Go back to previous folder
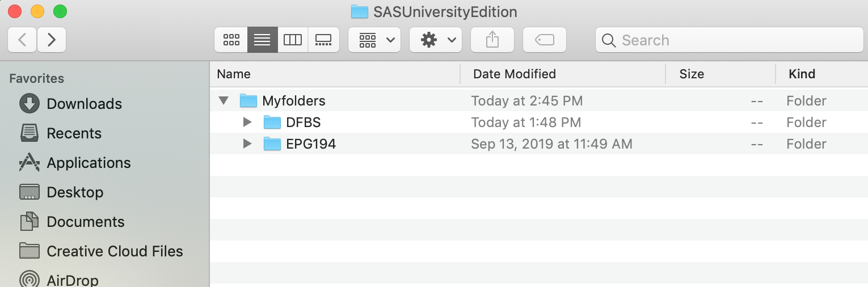This screenshot has width=868, height=287. click(x=23, y=40)
